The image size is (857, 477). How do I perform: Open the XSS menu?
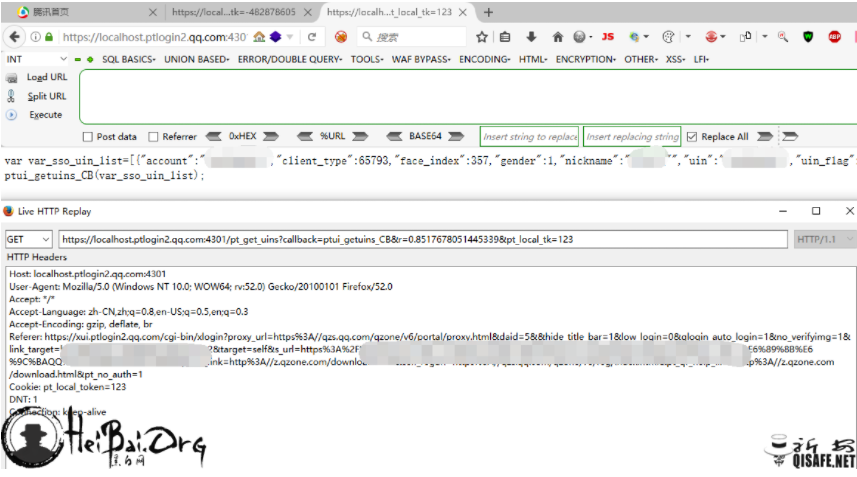[x=675, y=59]
